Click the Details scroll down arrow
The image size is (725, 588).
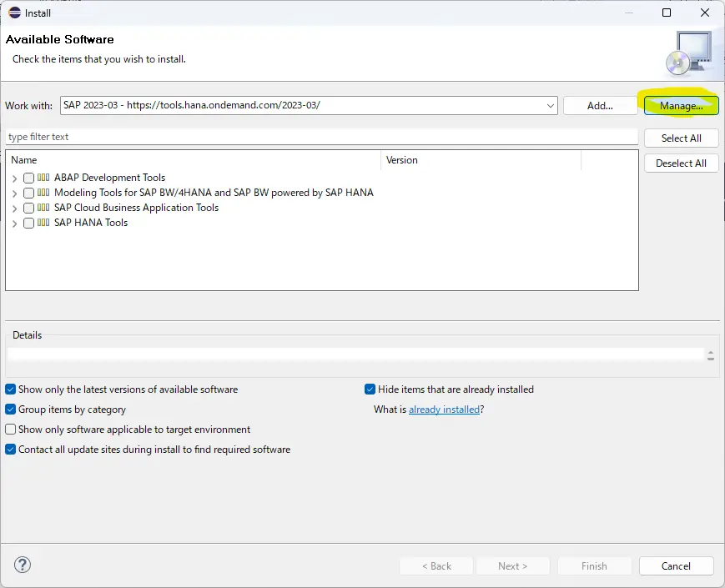711,359
